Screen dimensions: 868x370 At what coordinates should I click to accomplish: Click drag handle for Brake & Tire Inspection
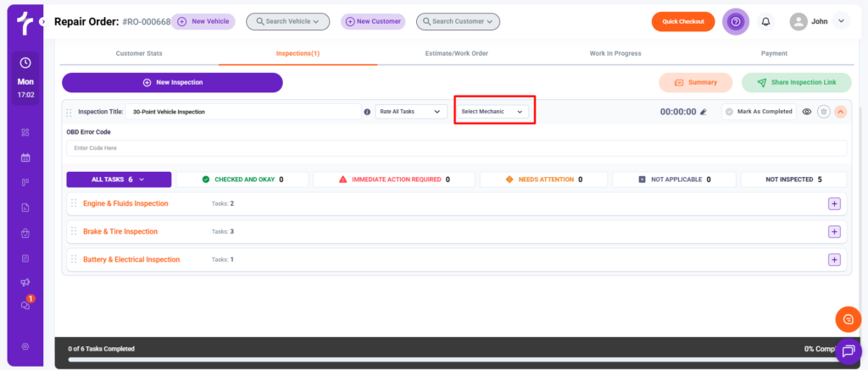click(x=74, y=231)
